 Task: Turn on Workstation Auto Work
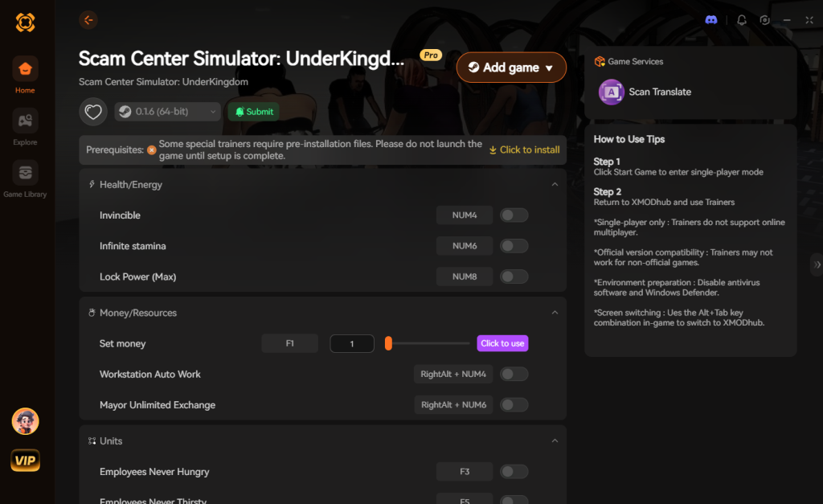click(x=514, y=374)
